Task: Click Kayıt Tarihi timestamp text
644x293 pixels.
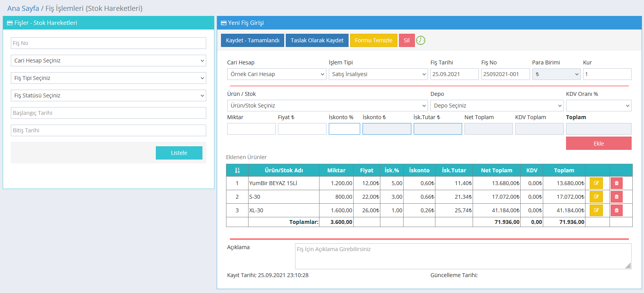Action: coord(268,275)
